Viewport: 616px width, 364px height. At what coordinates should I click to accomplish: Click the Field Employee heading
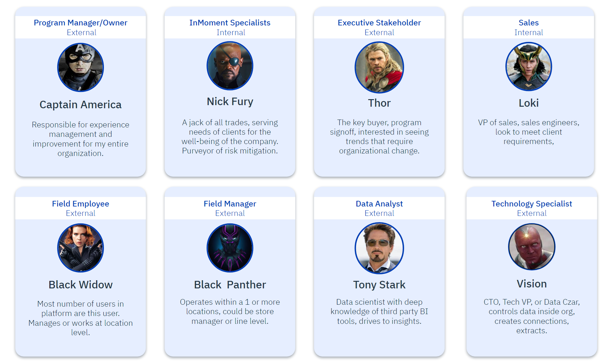(80, 204)
